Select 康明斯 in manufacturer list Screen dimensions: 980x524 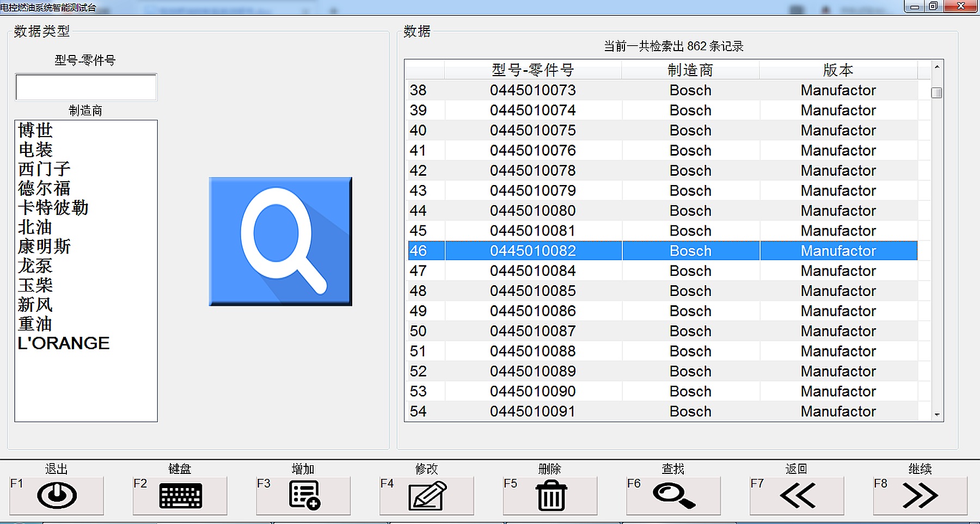(x=44, y=246)
